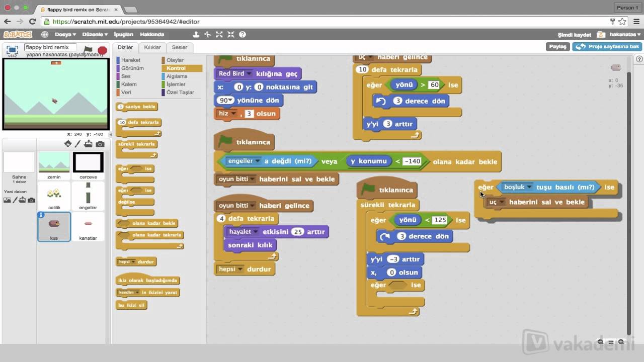Open the kendim dropdown in clone block
Viewport: 644px width, 362px height.
tap(136, 293)
